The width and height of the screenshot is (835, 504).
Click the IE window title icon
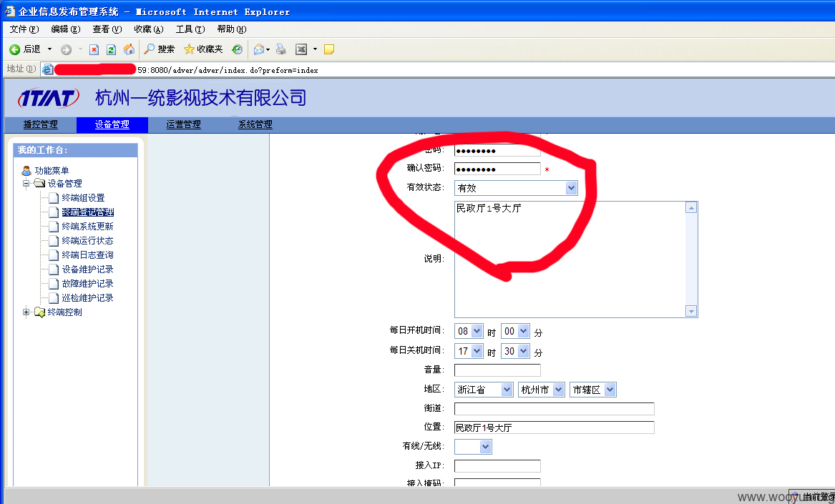(9, 11)
